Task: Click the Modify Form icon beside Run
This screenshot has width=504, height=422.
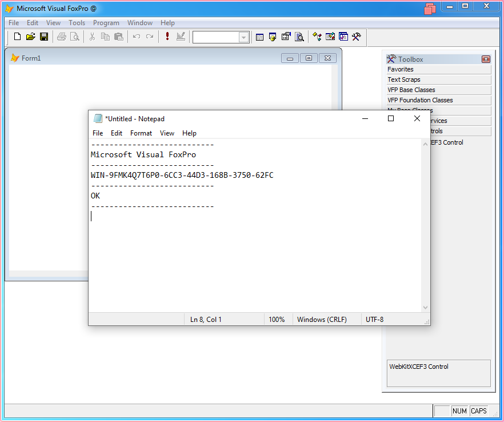Action: (x=181, y=37)
